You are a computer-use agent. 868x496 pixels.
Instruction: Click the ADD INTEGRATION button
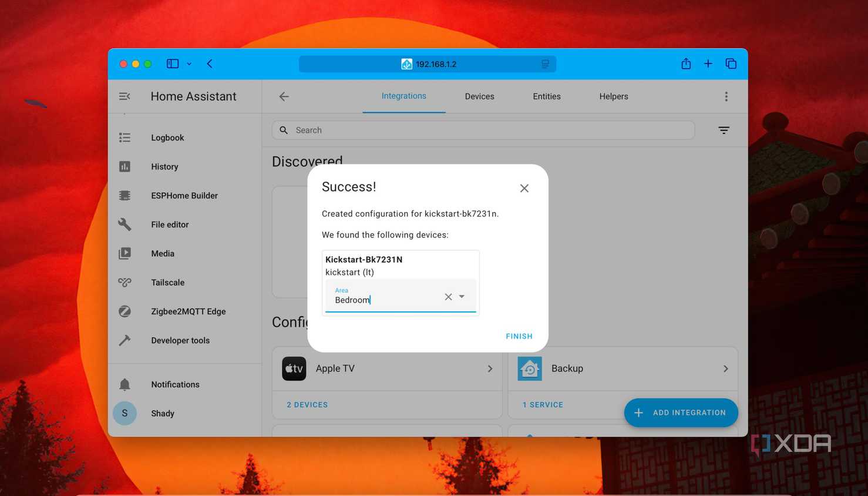click(x=681, y=413)
